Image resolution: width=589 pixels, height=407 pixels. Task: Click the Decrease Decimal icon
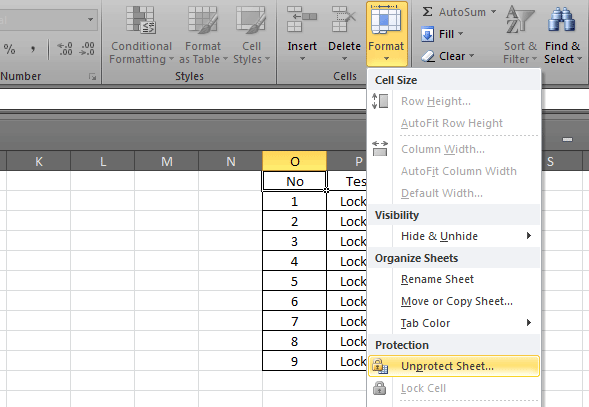click(87, 49)
